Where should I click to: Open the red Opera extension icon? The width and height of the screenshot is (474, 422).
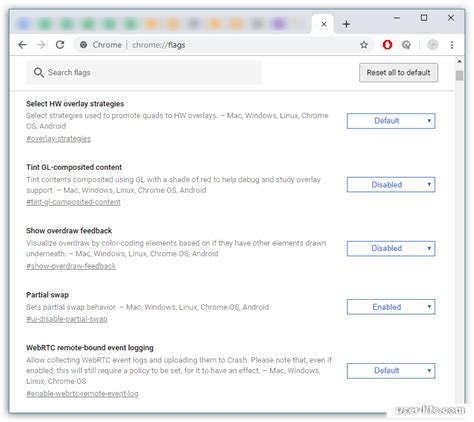pyautogui.click(x=387, y=45)
